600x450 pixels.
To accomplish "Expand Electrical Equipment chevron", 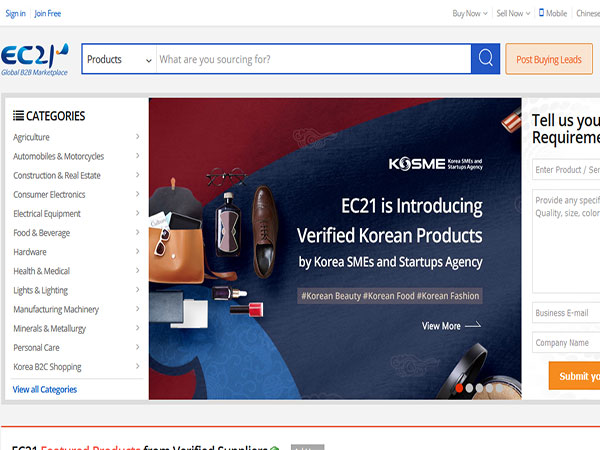I will pos(137,213).
